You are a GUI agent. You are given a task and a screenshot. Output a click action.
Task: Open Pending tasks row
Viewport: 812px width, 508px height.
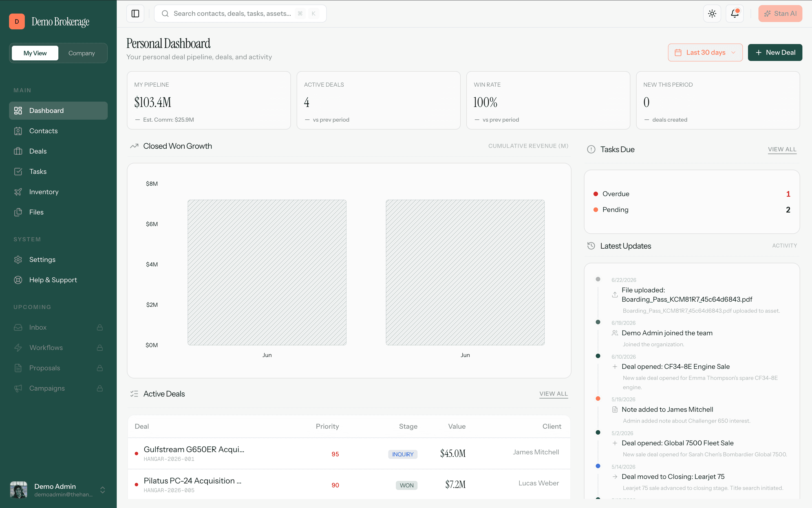pyautogui.click(x=692, y=210)
